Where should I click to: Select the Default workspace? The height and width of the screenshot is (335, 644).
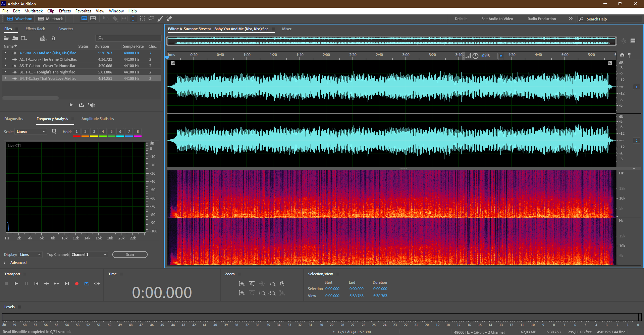pyautogui.click(x=461, y=19)
